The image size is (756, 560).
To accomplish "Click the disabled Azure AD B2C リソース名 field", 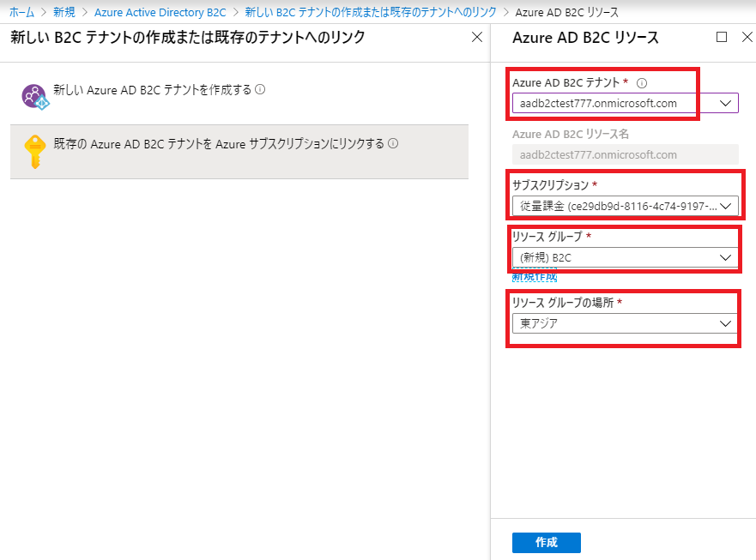I will click(x=625, y=154).
